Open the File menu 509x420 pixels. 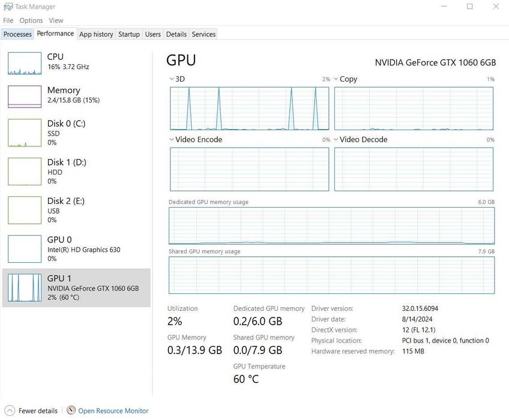point(8,20)
